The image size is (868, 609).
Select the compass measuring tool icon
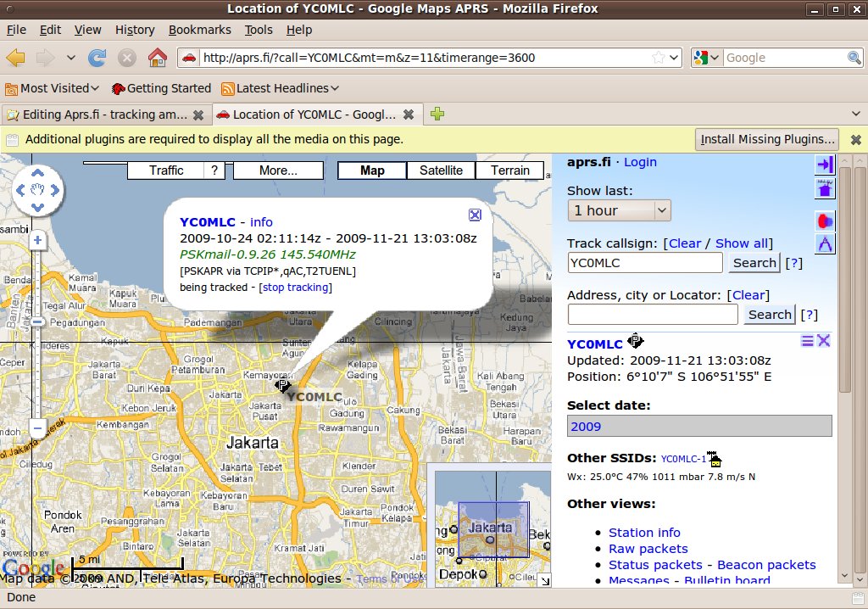(x=825, y=244)
